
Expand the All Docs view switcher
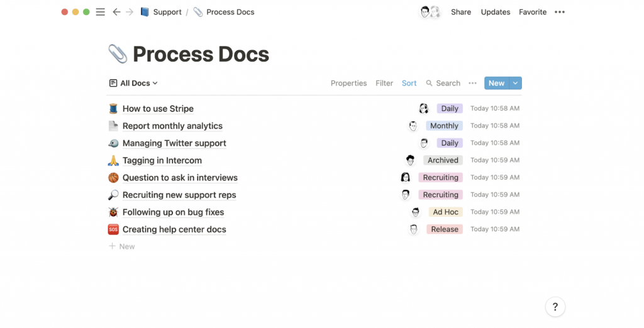click(133, 83)
